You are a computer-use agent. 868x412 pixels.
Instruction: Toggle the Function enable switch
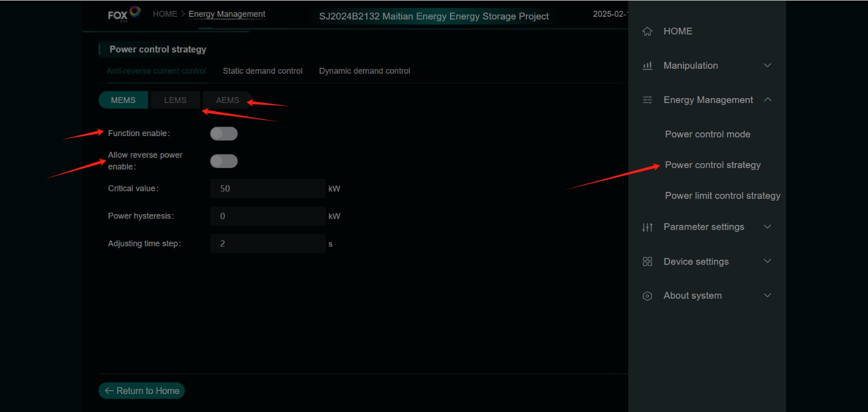pos(224,133)
